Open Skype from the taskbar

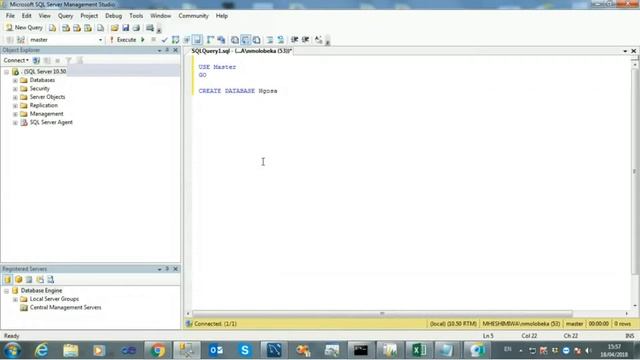click(244, 350)
